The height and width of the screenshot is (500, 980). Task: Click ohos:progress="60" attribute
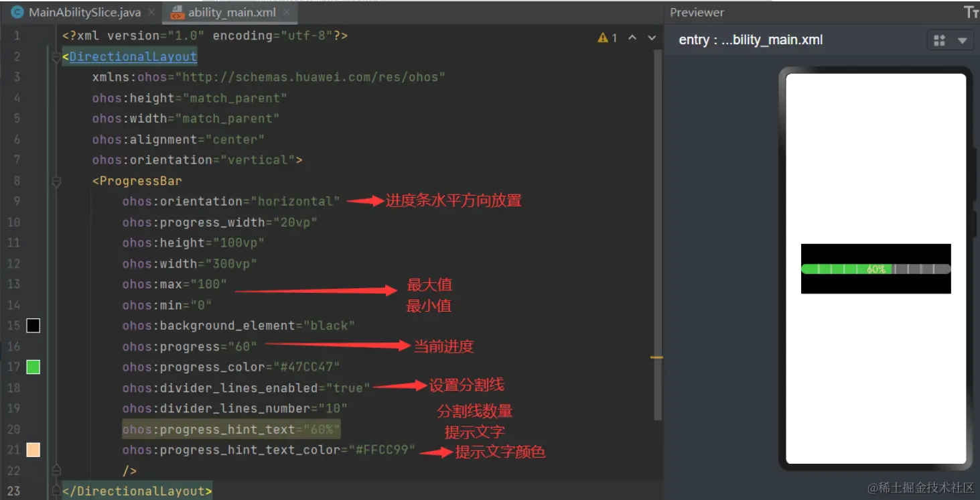[x=190, y=347]
